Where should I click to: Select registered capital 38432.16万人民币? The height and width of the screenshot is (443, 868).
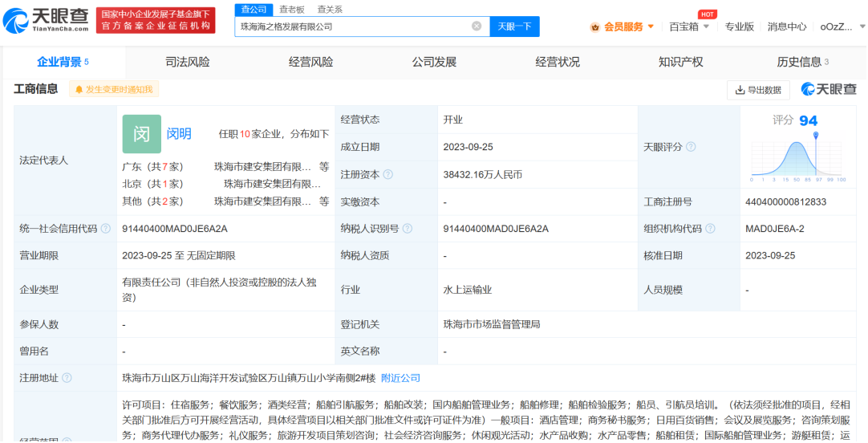483,174
